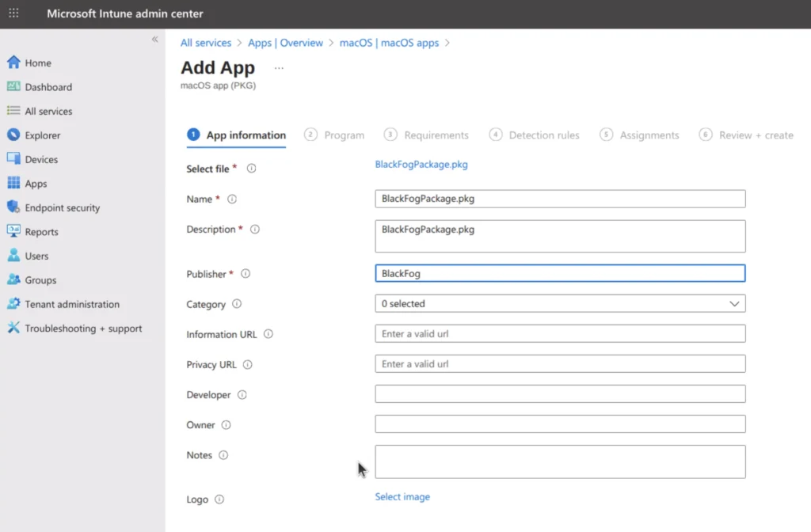Show info tooltip for Owner field
The height and width of the screenshot is (532, 811).
226,425
